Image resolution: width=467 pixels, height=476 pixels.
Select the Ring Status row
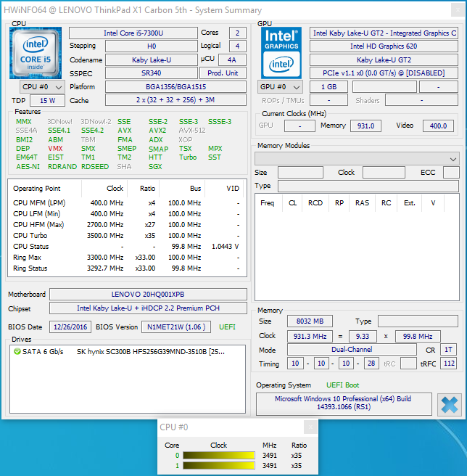coord(126,268)
